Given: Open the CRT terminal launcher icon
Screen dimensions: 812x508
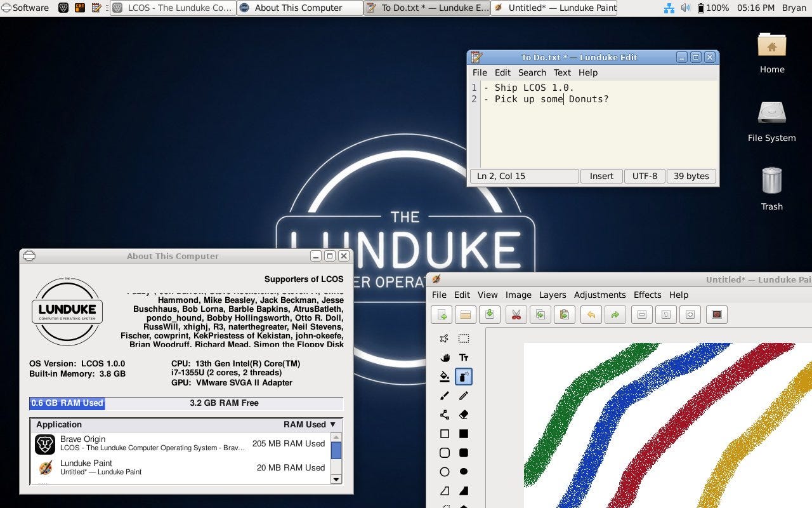Looking at the screenshot, I should (x=80, y=8).
